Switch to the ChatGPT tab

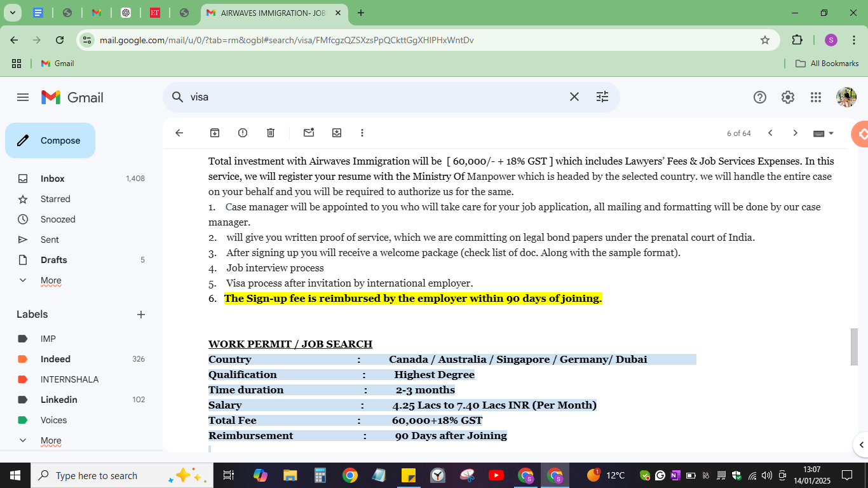pyautogui.click(x=126, y=13)
